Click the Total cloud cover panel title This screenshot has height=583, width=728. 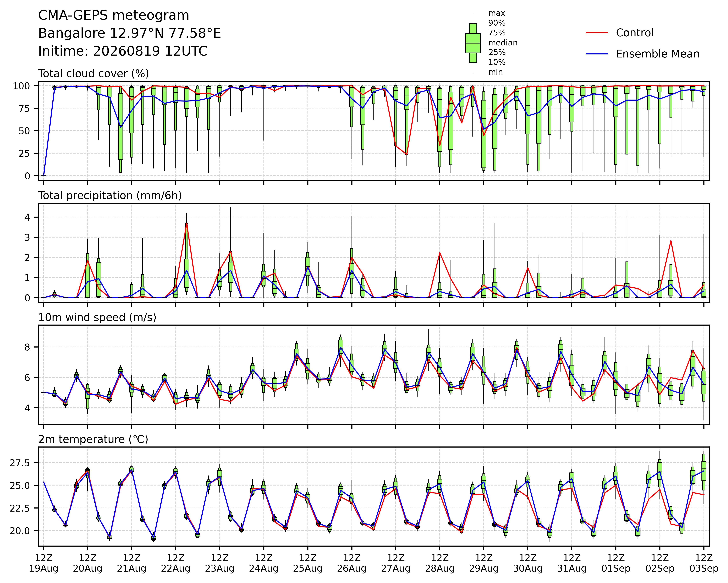(94, 74)
